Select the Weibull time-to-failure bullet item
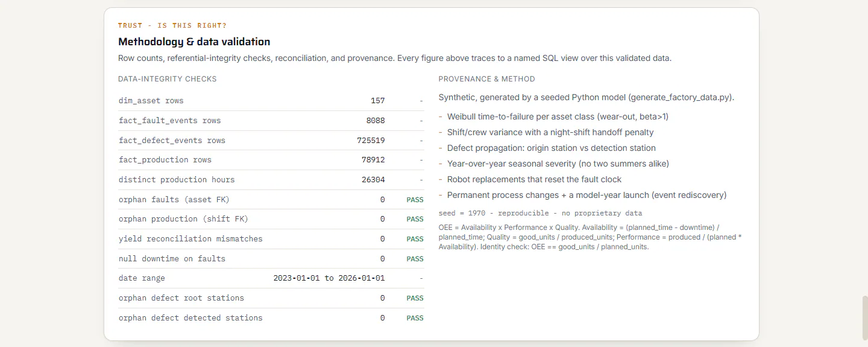 (x=553, y=116)
